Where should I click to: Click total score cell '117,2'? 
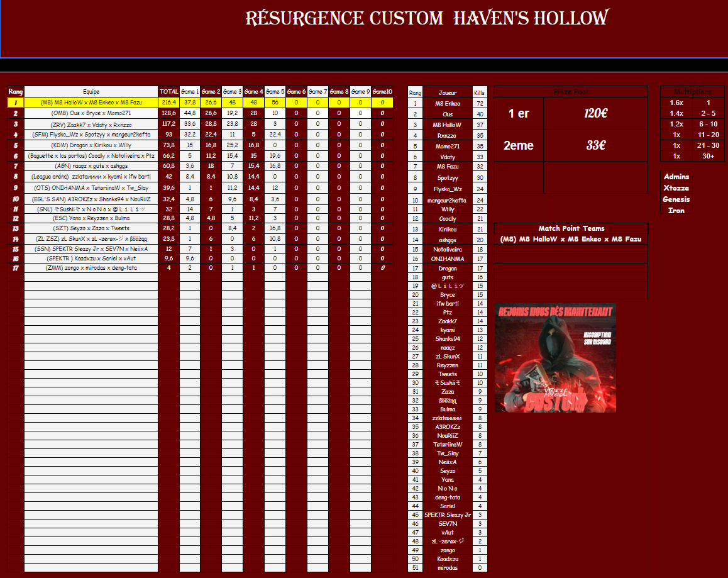click(169, 125)
